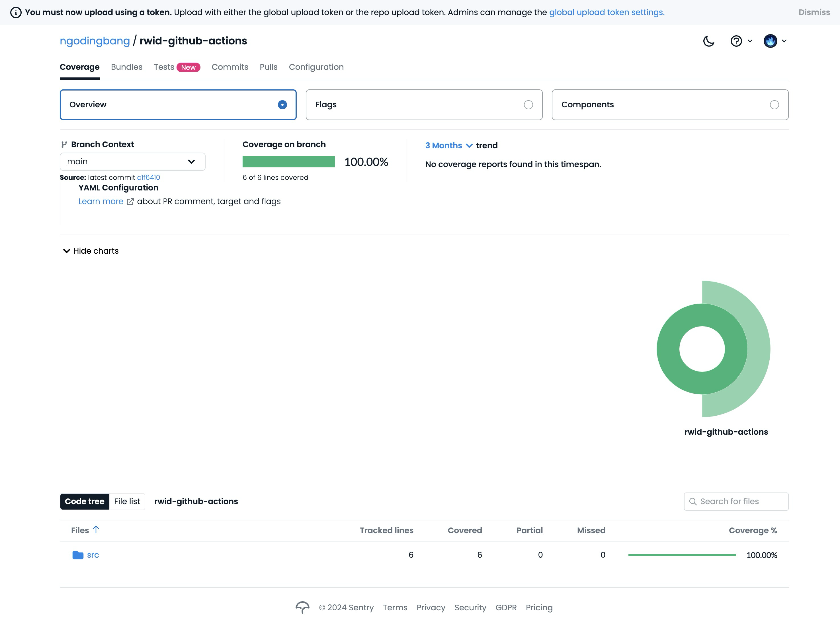Sort by Missed column header
Screen dimensions: 840x628
[591, 530]
